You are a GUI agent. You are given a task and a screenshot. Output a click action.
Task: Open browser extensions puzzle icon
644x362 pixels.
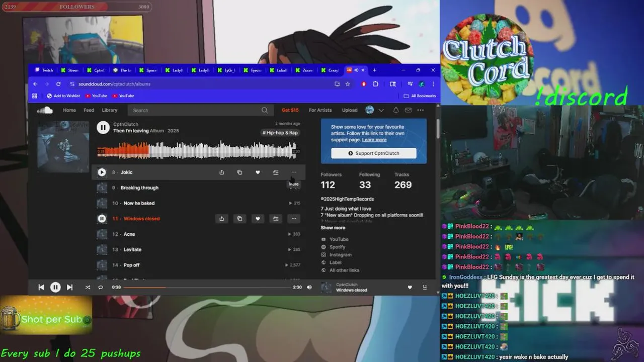[x=375, y=84]
